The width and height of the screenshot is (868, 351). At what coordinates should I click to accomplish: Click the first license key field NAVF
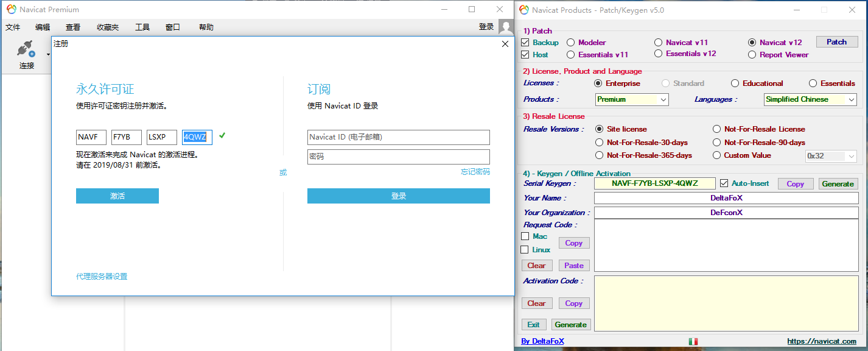click(91, 137)
